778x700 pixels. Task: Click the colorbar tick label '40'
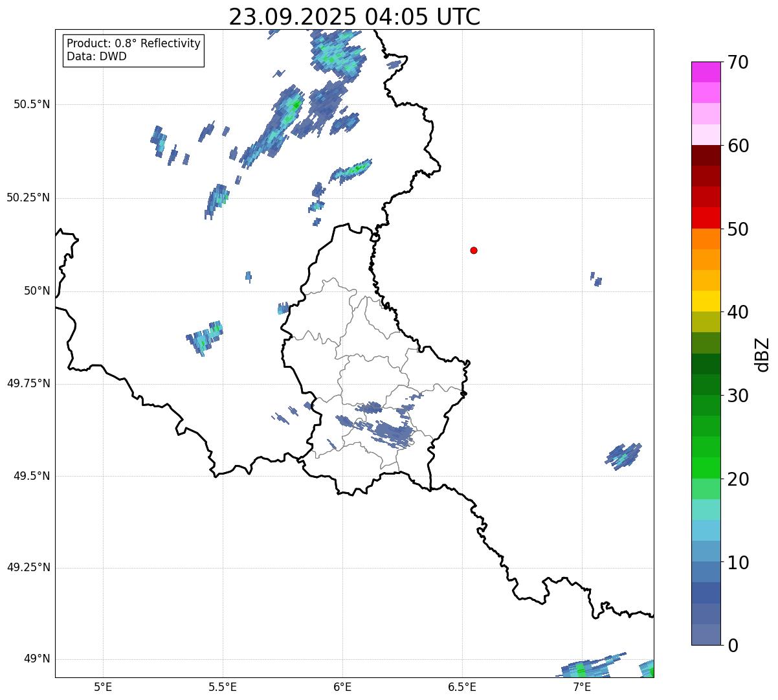[738, 312]
